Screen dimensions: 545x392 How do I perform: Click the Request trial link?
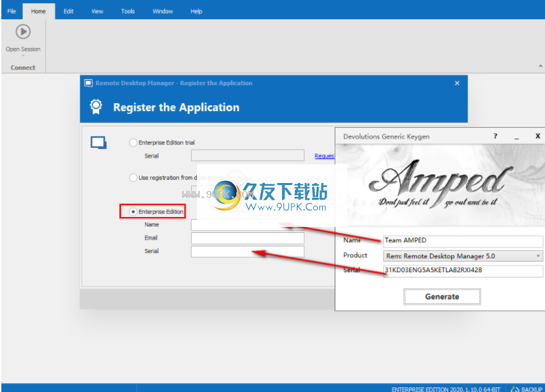(325, 156)
